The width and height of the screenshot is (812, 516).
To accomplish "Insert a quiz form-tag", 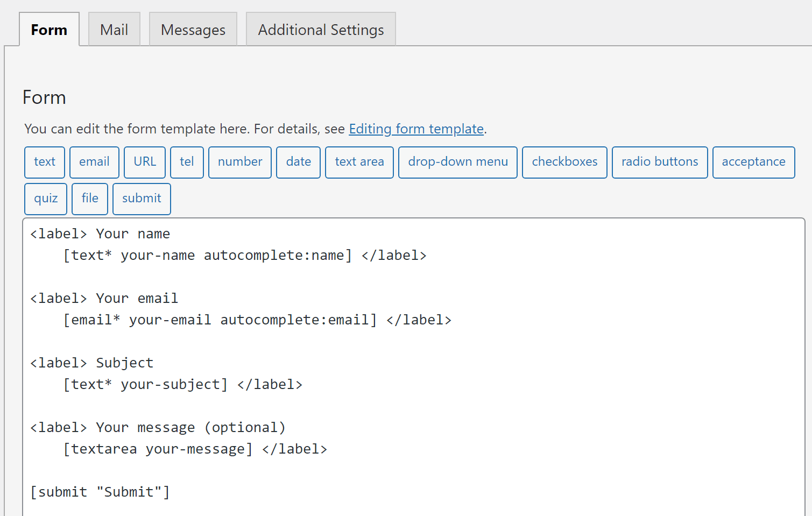I will click(45, 199).
